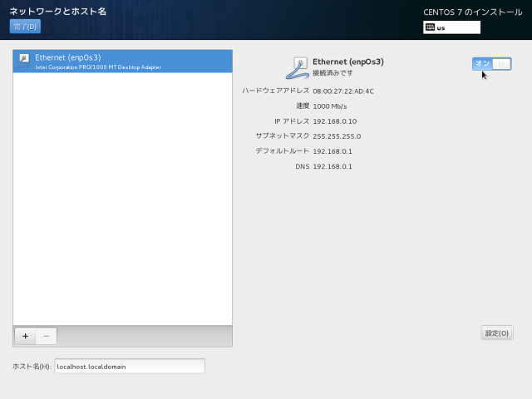Click the Intel Corporation PRO/1000 adapter subtitle

click(x=98, y=66)
